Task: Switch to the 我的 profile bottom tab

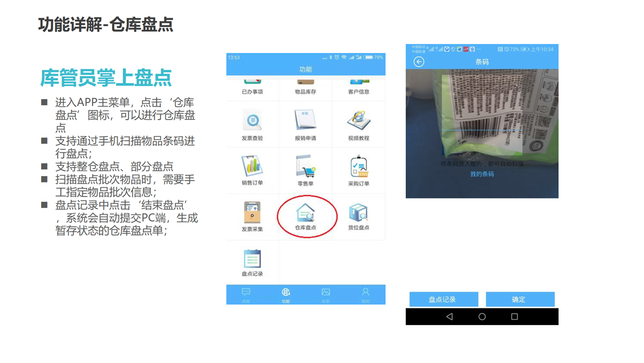Action: (x=365, y=295)
